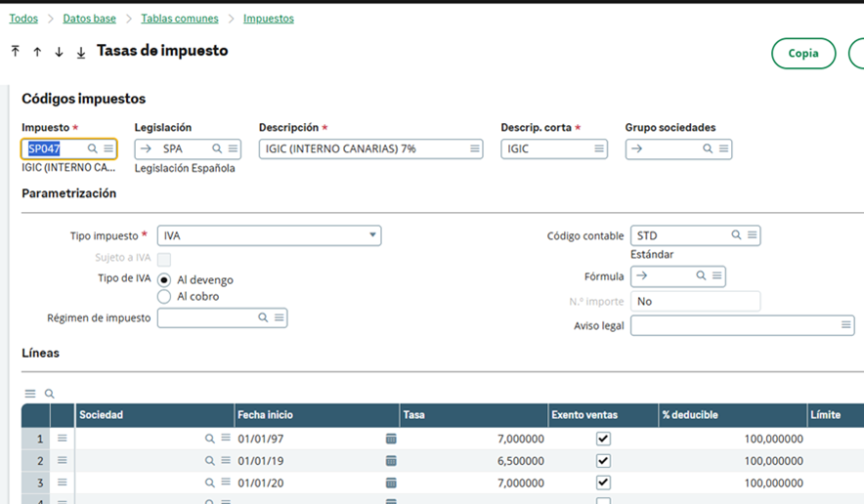Image resolution: width=864 pixels, height=504 pixels.
Task: Open search icon above Líneas table
Action: (x=50, y=394)
